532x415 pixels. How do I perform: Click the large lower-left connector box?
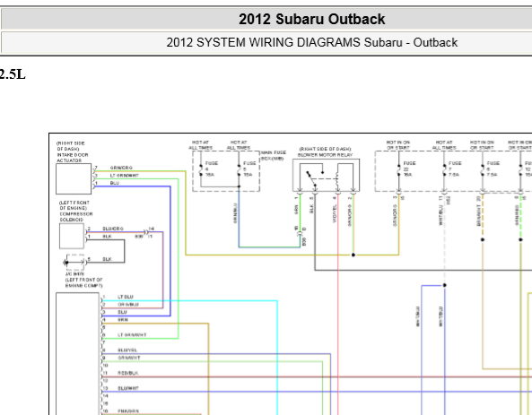point(78,354)
